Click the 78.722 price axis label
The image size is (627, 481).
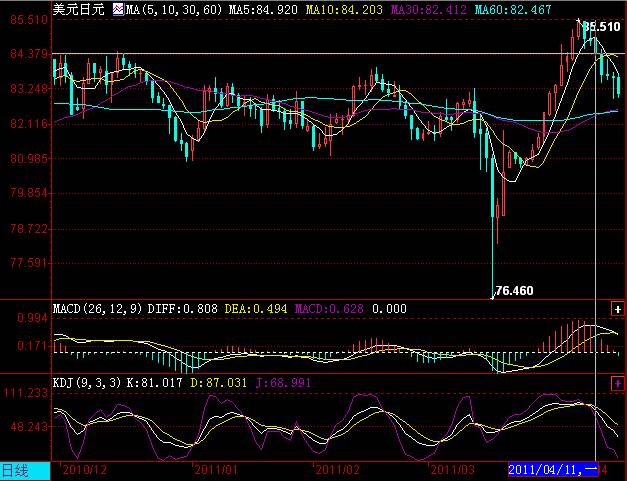pyautogui.click(x=29, y=229)
